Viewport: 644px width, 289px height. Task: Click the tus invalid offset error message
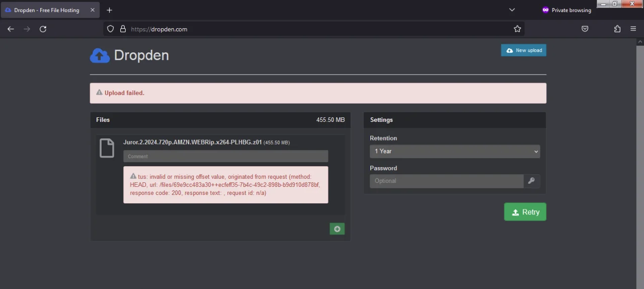pos(225,185)
